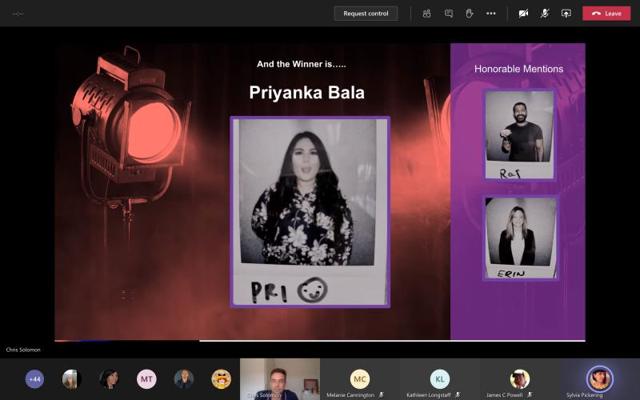The width and height of the screenshot is (640, 400).
Task: Click the phone icon on Leave button
Action: (596, 13)
